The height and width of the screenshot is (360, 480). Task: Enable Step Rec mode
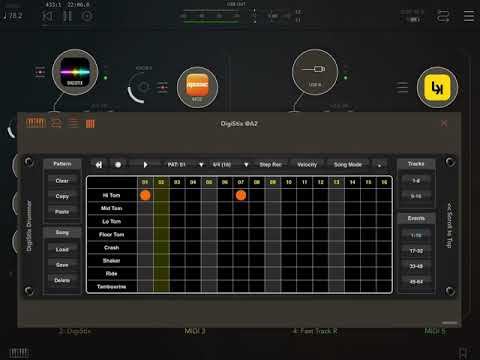click(x=271, y=165)
